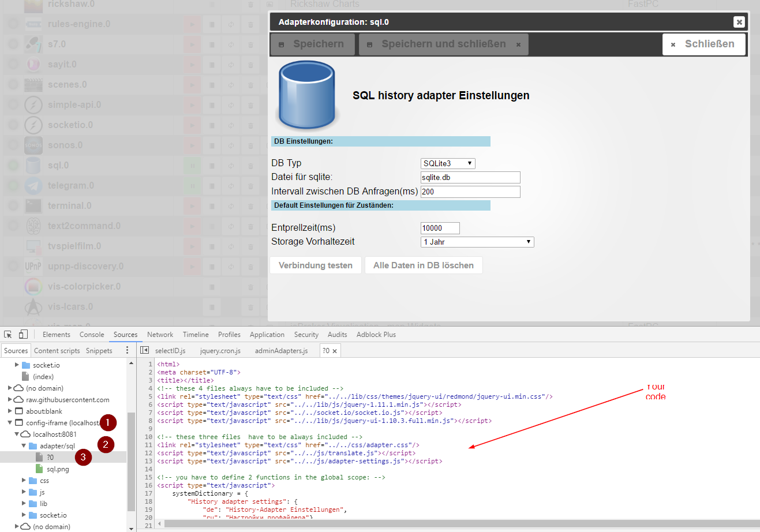Expand the css folder
Image resolution: width=760 pixels, height=532 pixels.
tap(24, 480)
